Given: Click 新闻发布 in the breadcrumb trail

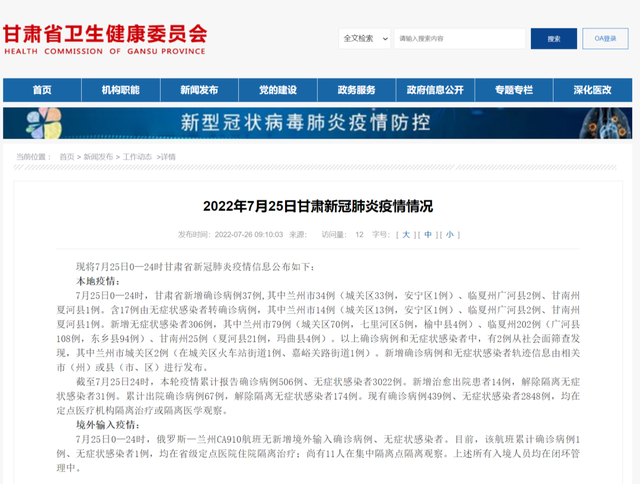Looking at the screenshot, I should click(98, 157).
